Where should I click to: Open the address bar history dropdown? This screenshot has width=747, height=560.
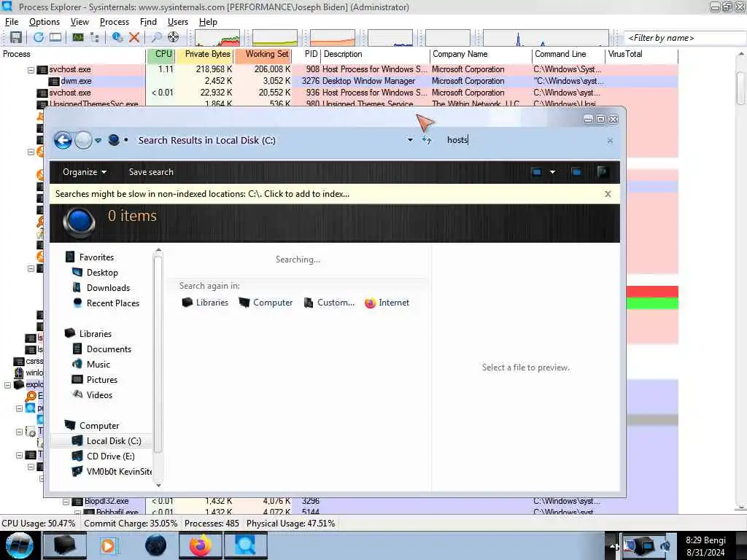click(x=410, y=140)
